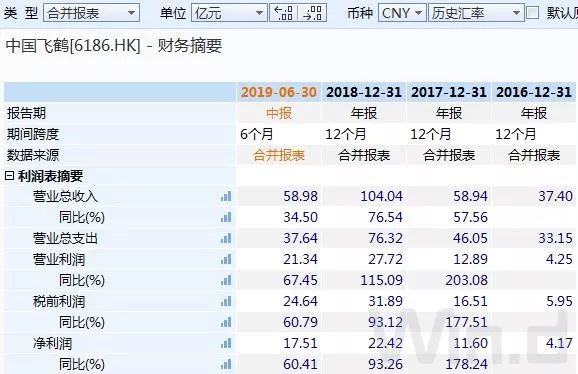578x374 pixels.
Task: Select pre-tax profit value 31.89
Action: (x=386, y=301)
